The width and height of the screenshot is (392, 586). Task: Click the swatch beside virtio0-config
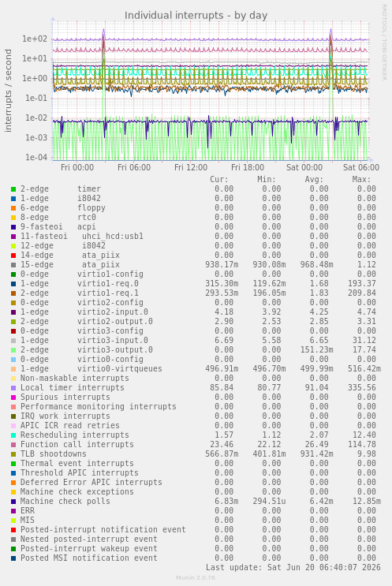click(x=13, y=360)
